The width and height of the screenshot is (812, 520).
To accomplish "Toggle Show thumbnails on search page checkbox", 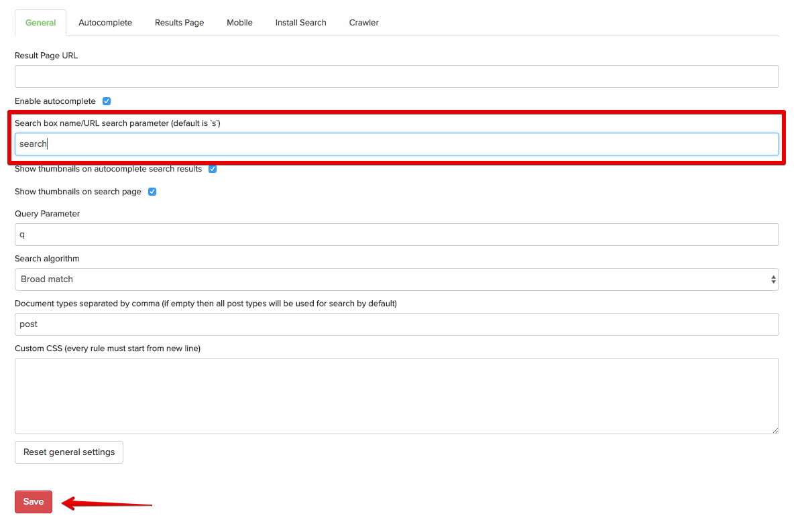I will [x=152, y=192].
